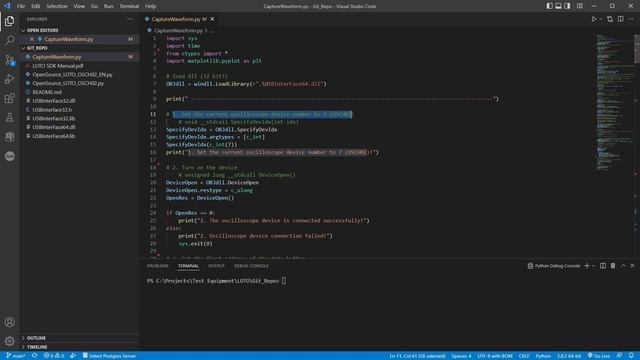The height and width of the screenshot is (360, 640).
Task: Close the CaptureWaveform.py editor tab
Action: (212, 19)
